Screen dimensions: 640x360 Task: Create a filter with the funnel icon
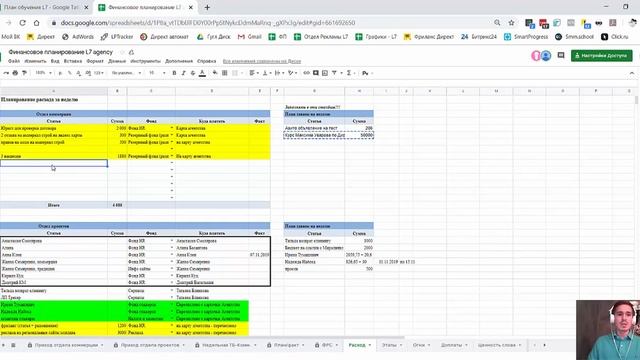coord(334,73)
